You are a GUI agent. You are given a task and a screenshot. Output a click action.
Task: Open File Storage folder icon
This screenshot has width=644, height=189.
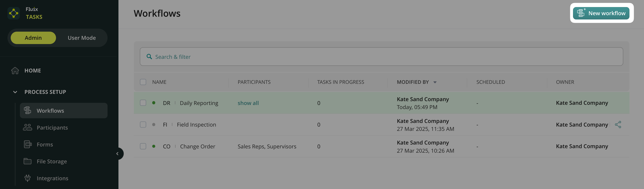pos(28,161)
